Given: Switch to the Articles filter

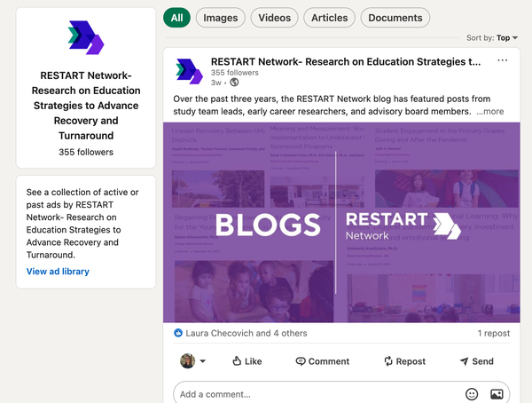Looking at the screenshot, I should [x=329, y=18].
